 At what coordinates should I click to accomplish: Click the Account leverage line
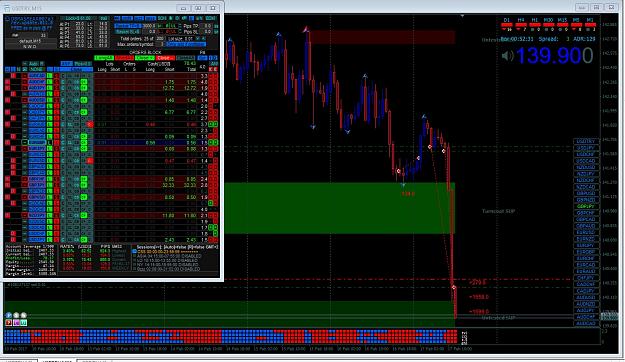click(x=30, y=247)
